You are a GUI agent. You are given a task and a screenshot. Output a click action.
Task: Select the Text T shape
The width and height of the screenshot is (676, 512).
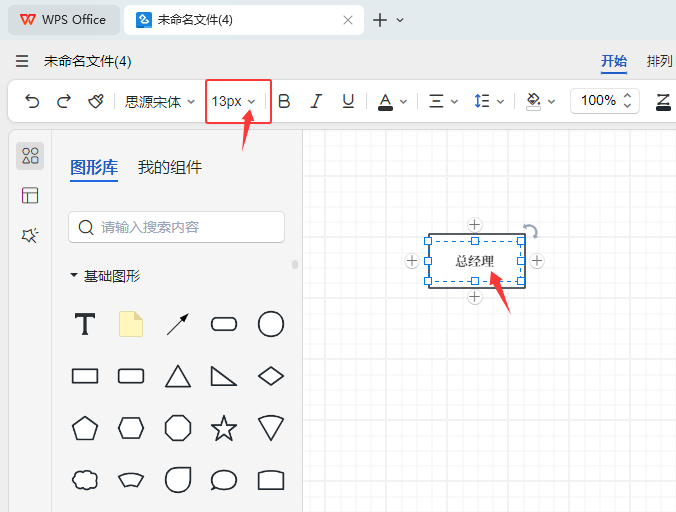point(85,324)
